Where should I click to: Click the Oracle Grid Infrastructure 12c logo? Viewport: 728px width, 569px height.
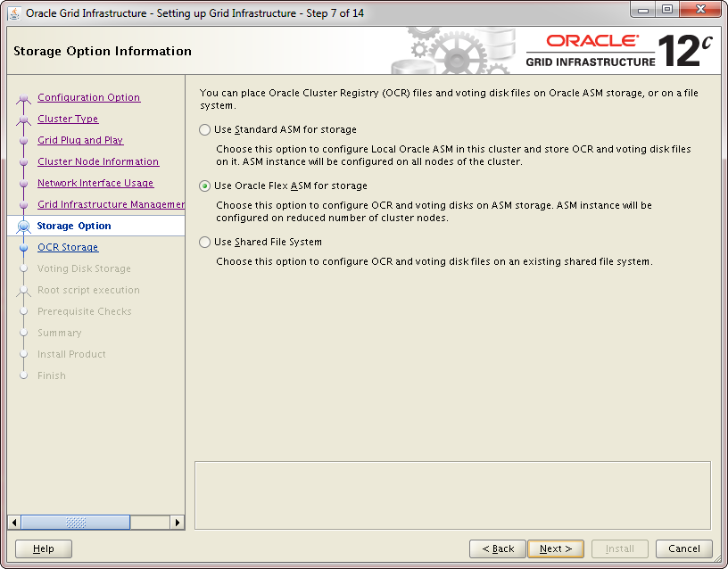(619, 51)
